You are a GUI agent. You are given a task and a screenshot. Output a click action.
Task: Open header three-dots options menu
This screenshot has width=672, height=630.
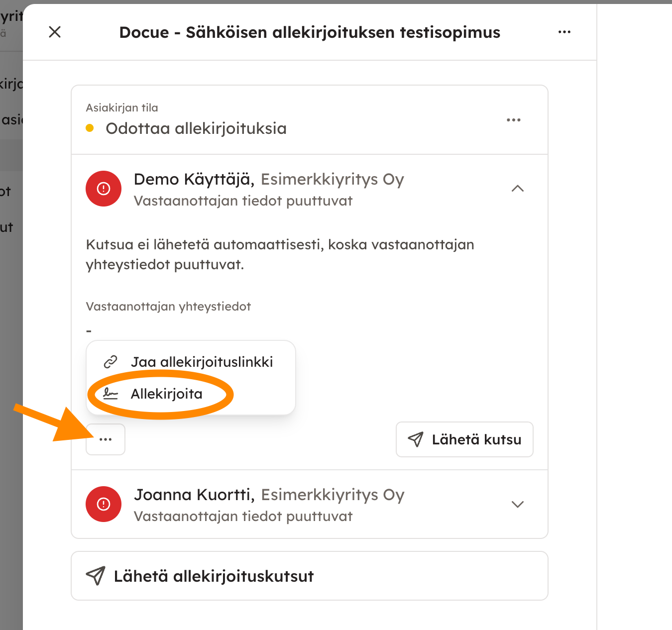point(564,32)
